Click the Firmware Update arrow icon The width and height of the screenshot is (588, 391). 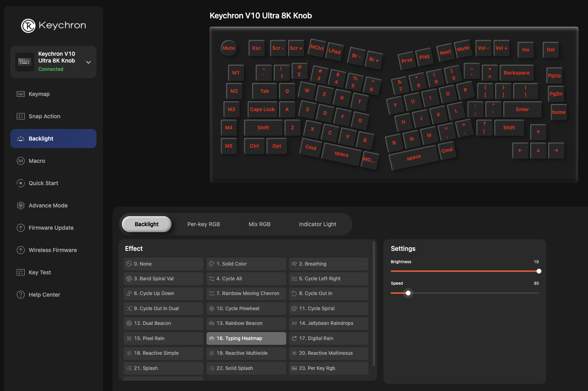(x=21, y=228)
